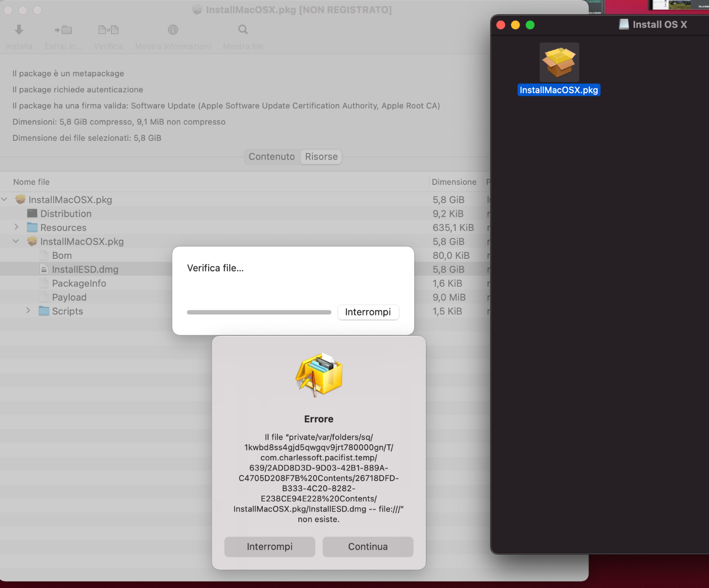This screenshot has height=588, width=709.
Task: Click the Pacifist app icon in error dialog
Action: (319, 375)
